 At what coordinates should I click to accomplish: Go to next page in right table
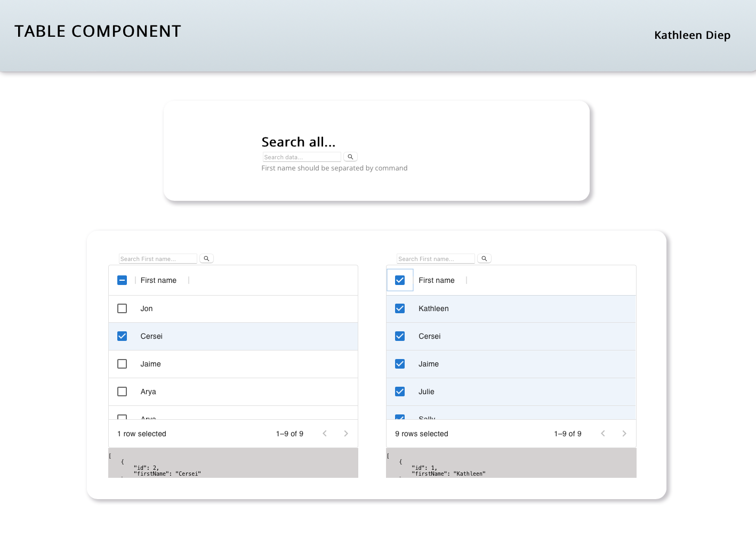click(x=624, y=434)
